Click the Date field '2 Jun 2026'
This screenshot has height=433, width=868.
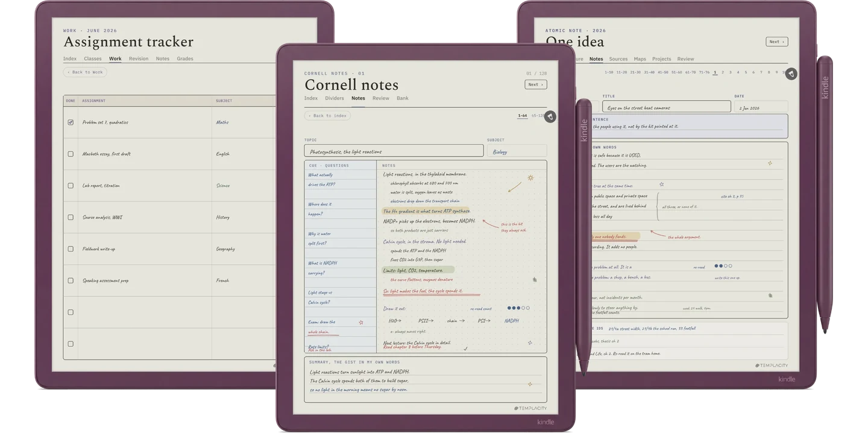(x=761, y=107)
